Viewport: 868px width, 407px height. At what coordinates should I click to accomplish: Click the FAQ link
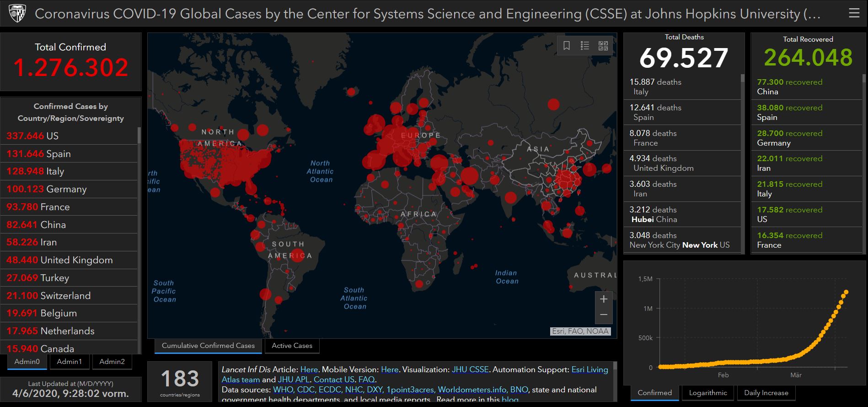(x=366, y=380)
